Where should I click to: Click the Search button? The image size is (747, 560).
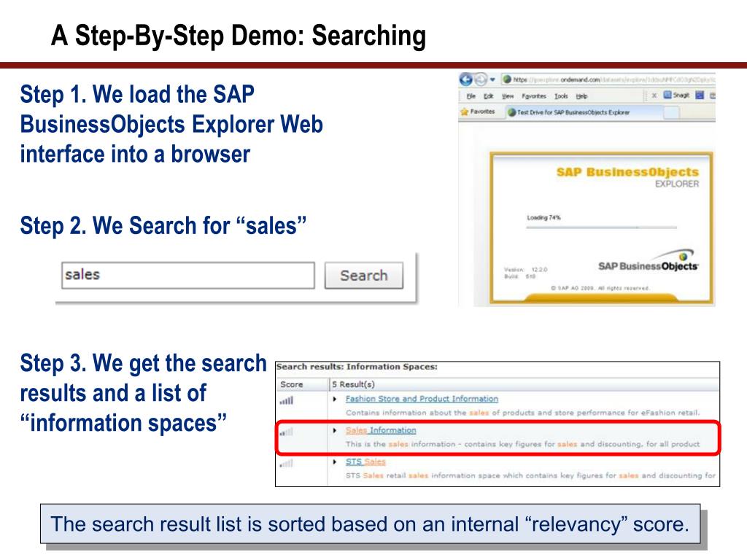364,275
